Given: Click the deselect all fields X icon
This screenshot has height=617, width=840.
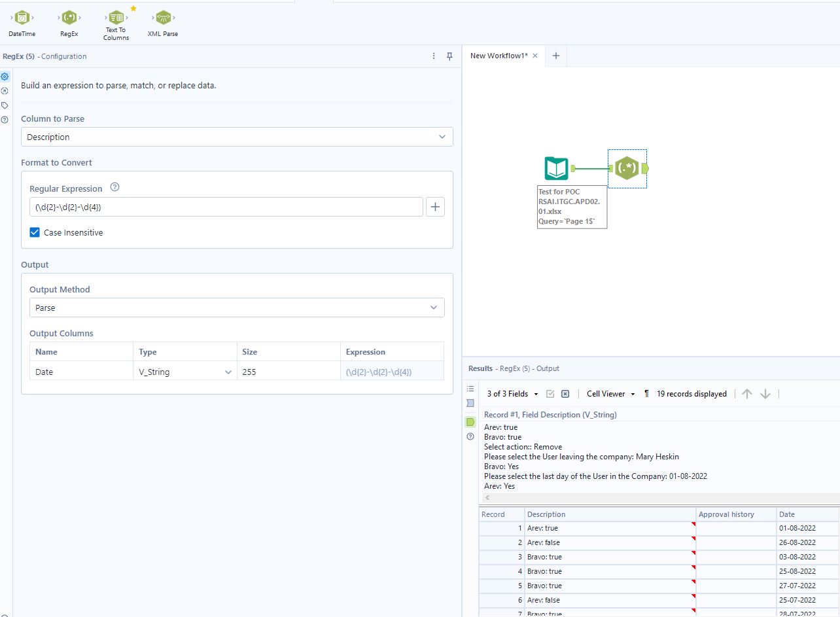Looking at the screenshot, I should 565,394.
